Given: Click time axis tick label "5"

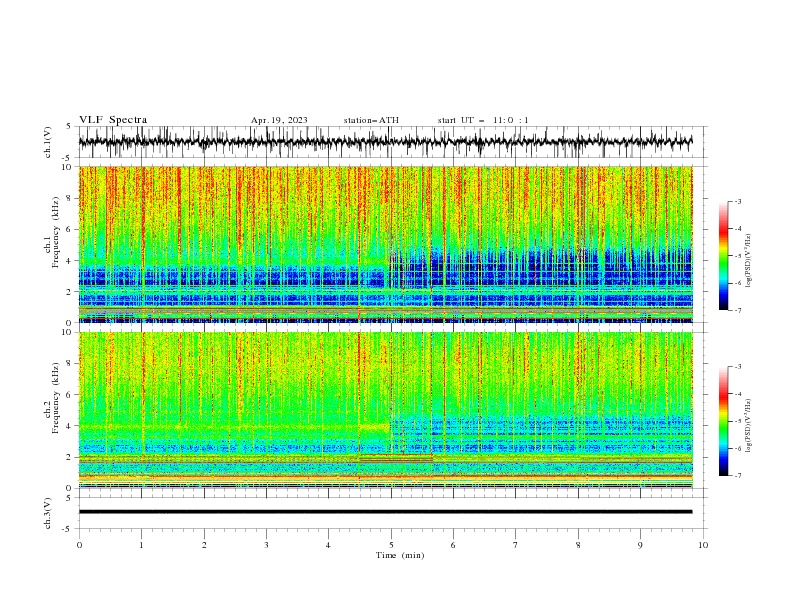Looking at the screenshot, I should [391, 545].
